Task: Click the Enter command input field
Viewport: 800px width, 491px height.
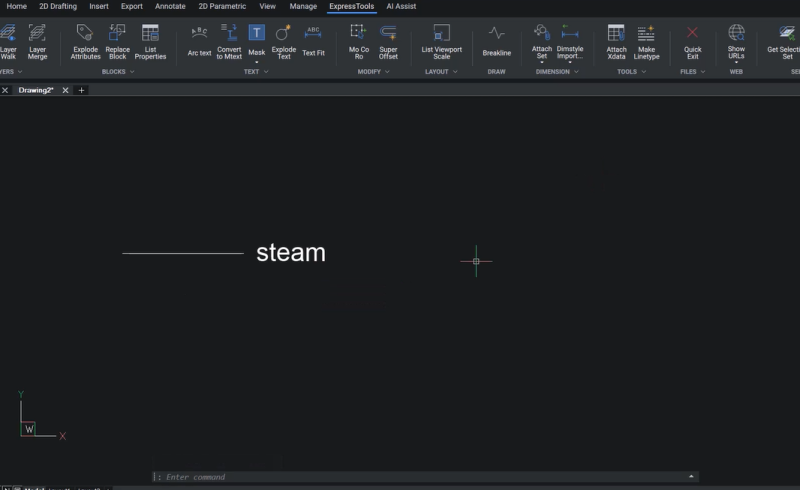Action: point(425,477)
